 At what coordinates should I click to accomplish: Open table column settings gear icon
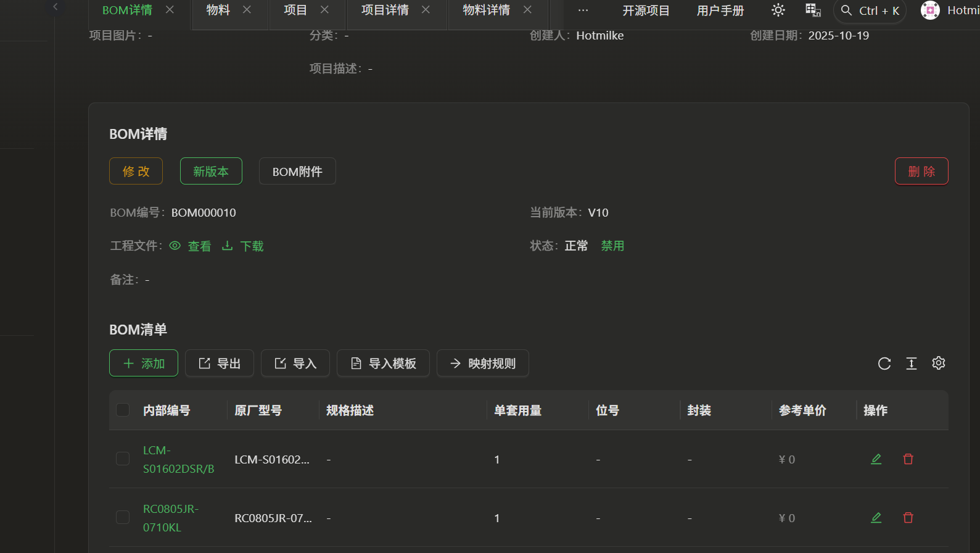(x=939, y=363)
